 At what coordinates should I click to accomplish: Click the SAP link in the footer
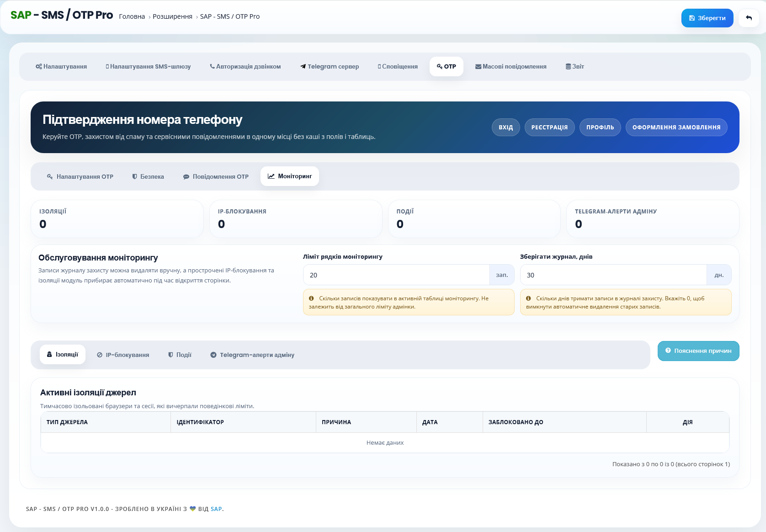click(216, 509)
